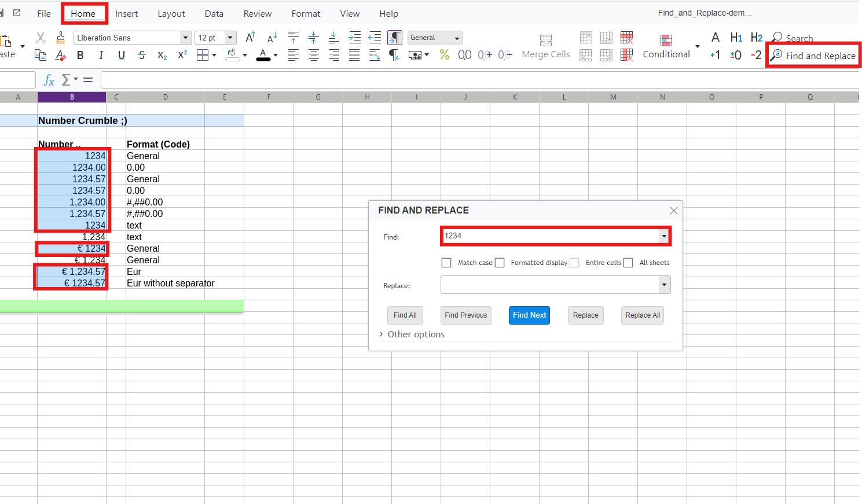Open the font name dropdown
The image size is (862, 504).
[x=184, y=37]
